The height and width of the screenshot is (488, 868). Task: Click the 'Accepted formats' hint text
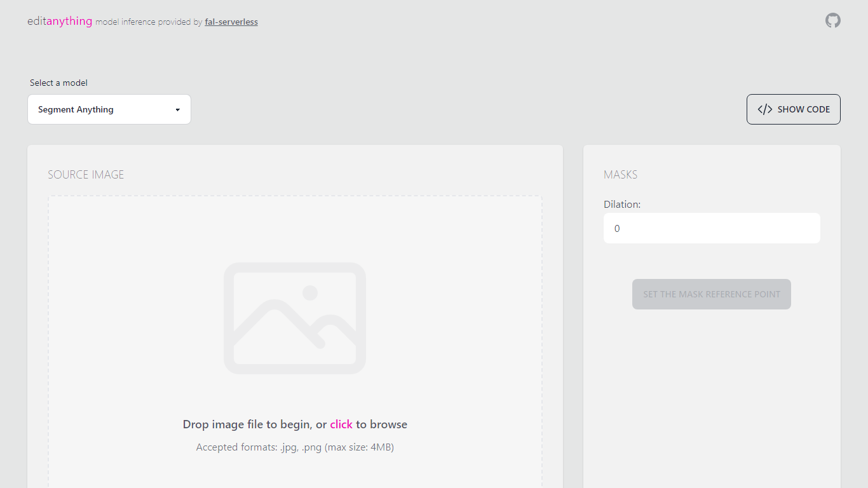pyautogui.click(x=295, y=447)
